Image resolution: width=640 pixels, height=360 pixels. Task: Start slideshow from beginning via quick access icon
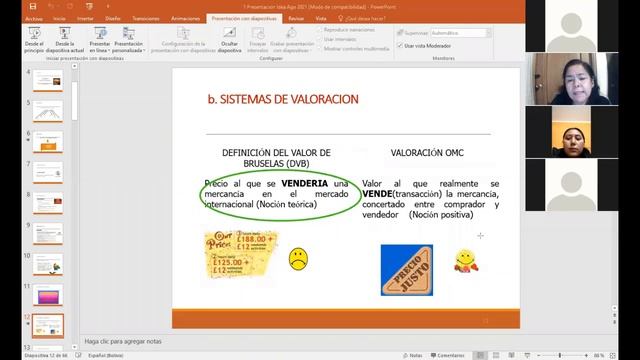point(89,6)
